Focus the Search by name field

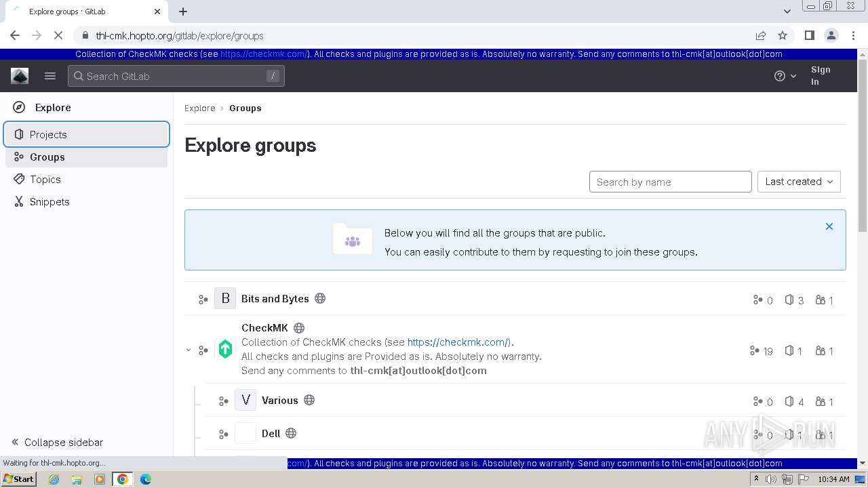pyautogui.click(x=671, y=182)
